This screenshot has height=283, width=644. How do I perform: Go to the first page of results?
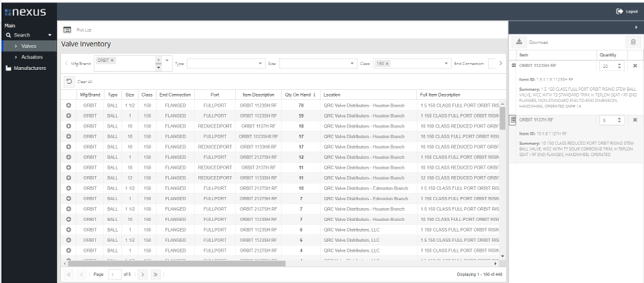pyautogui.click(x=69, y=274)
